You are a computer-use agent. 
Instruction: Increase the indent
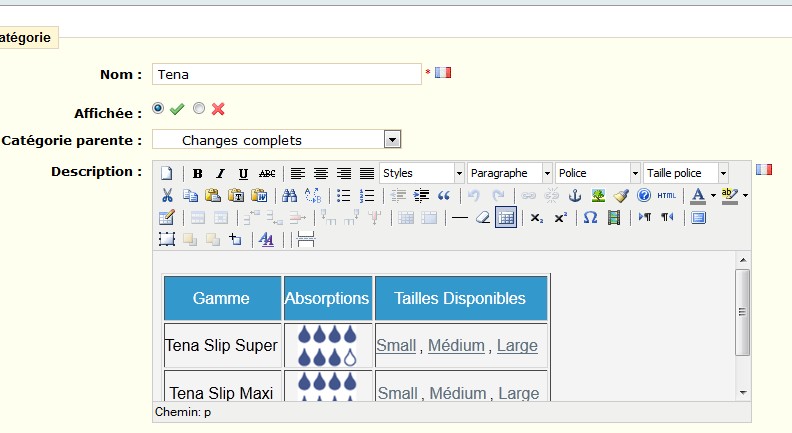tap(421, 195)
